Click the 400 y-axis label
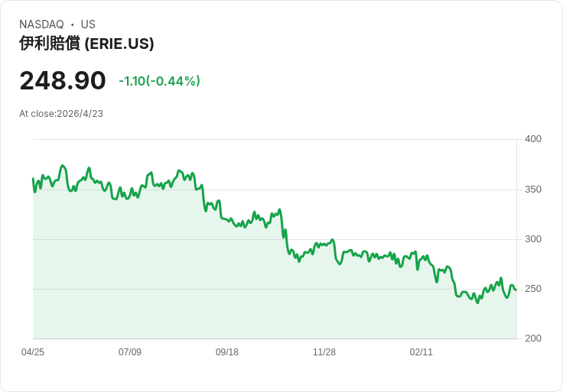This screenshot has height=392, width=563. (533, 139)
